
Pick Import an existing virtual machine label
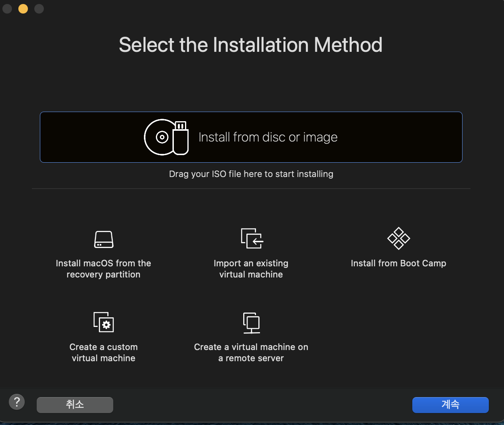tap(251, 269)
